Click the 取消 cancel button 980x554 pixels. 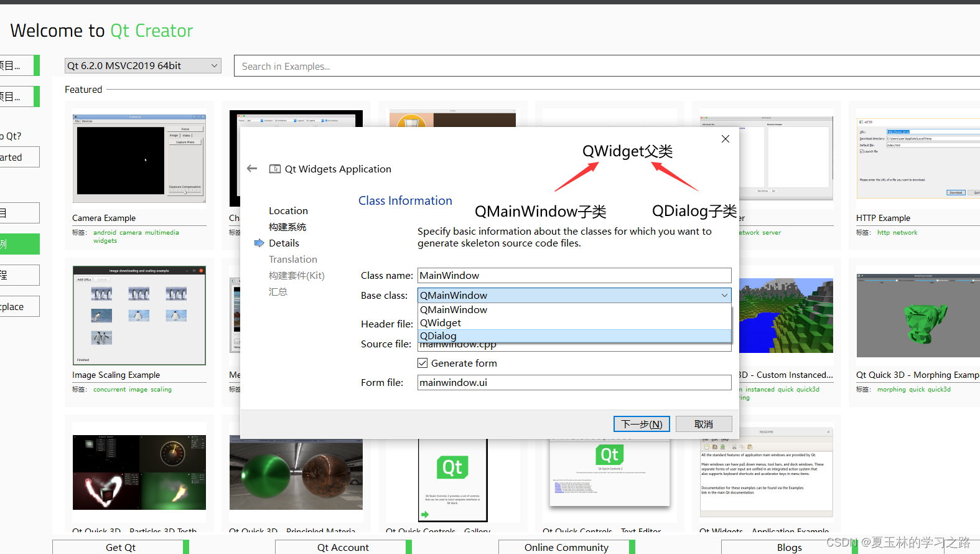[704, 424]
